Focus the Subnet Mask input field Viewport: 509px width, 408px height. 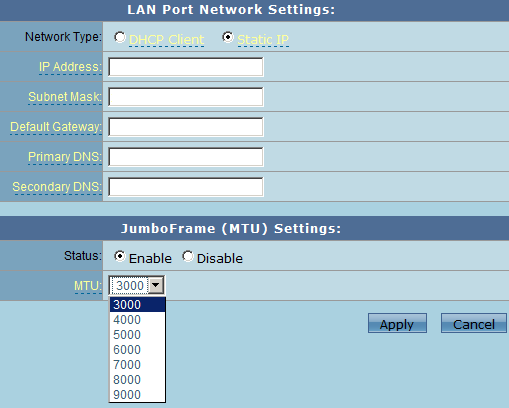pyautogui.click(x=186, y=97)
